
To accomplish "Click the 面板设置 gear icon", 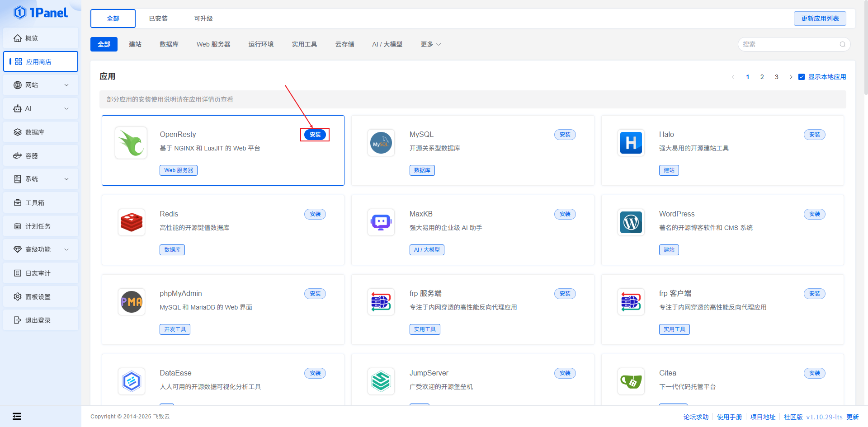I will pyautogui.click(x=18, y=296).
